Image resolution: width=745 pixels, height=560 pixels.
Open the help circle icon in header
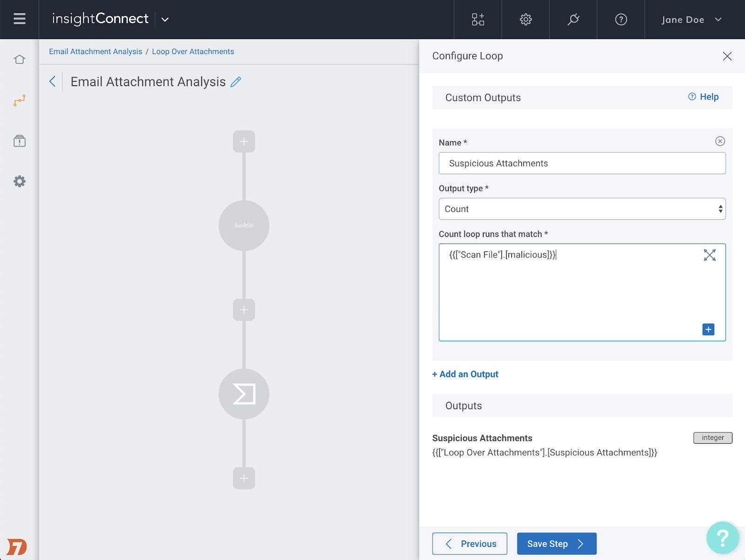621,20
